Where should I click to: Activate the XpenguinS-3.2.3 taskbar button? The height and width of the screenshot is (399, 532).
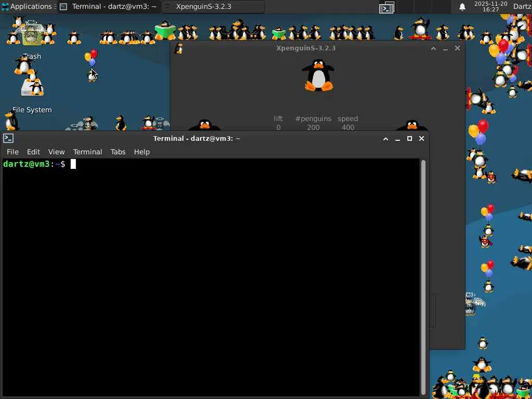pos(212,6)
